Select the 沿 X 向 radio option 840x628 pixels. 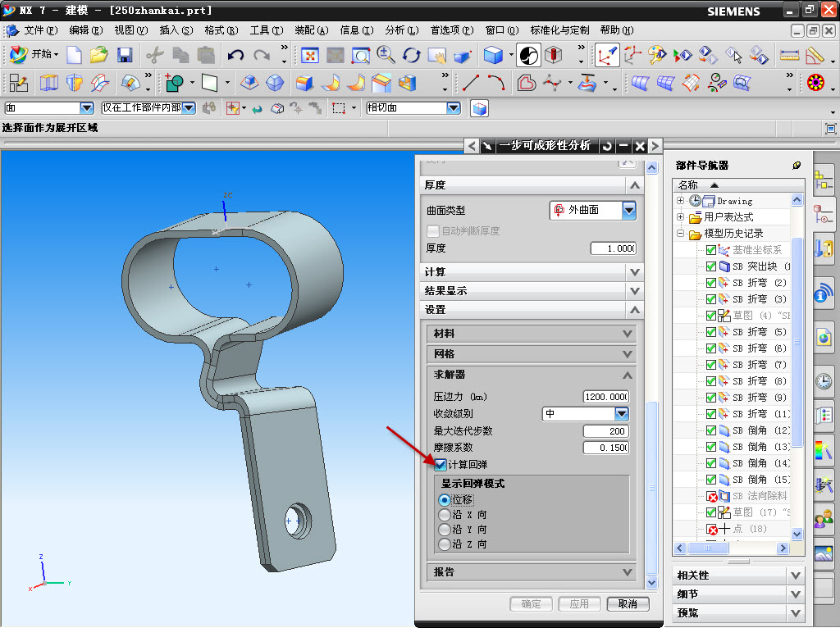coord(444,515)
